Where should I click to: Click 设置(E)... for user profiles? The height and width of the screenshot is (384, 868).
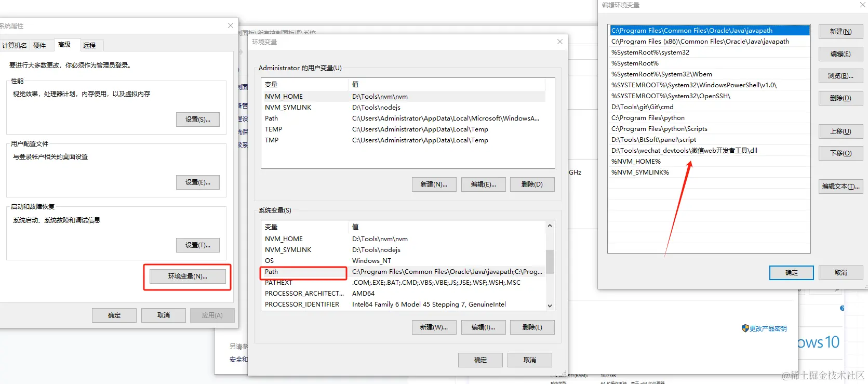click(x=198, y=182)
